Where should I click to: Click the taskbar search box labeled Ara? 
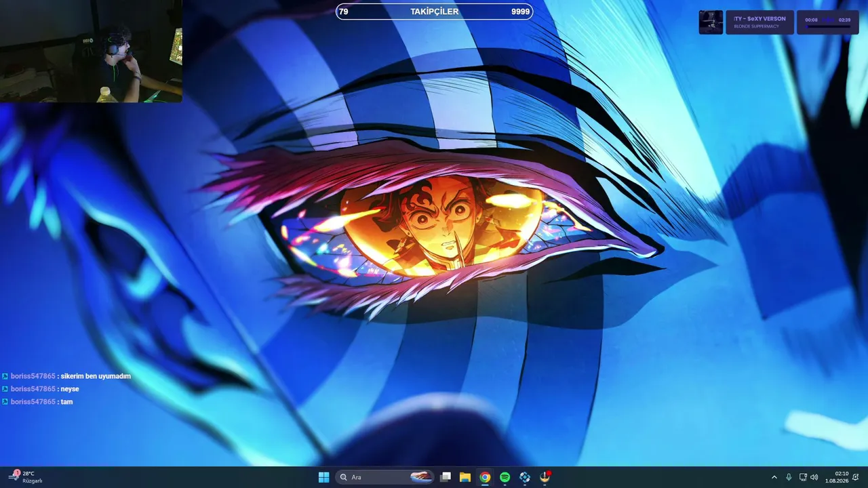385,477
